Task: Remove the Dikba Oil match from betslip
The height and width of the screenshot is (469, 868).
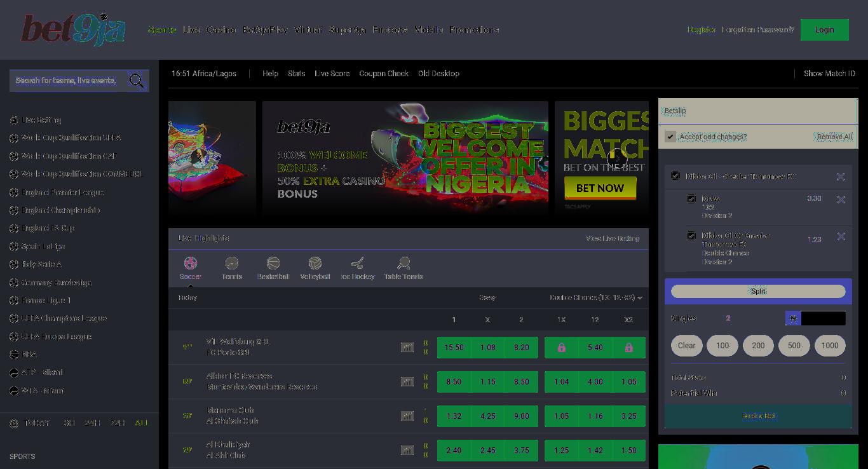Action: tap(840, 177)
